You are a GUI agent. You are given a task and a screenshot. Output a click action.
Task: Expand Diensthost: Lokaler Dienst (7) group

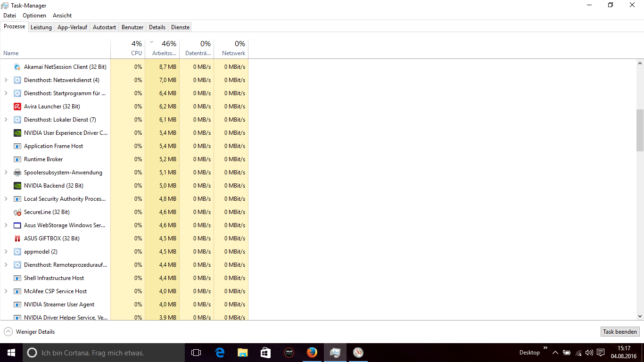6,120
